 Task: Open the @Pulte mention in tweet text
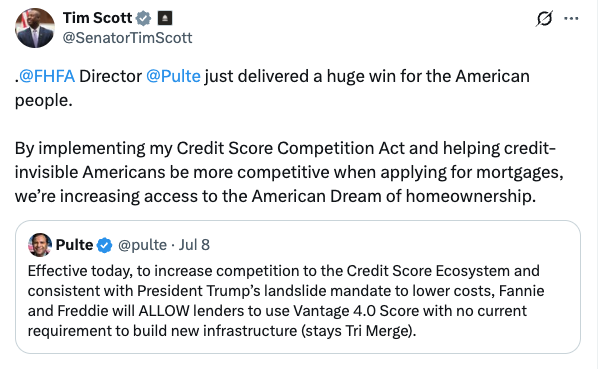[173, 76]
